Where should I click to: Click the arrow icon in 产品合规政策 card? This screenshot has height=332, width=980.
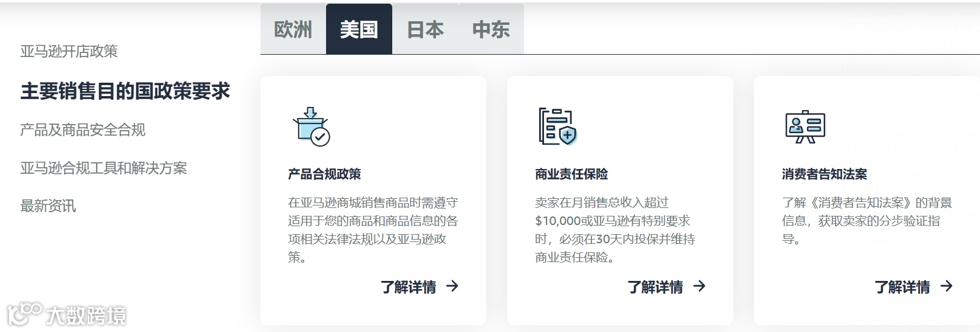pyautogui.click(x=452, y=286)
